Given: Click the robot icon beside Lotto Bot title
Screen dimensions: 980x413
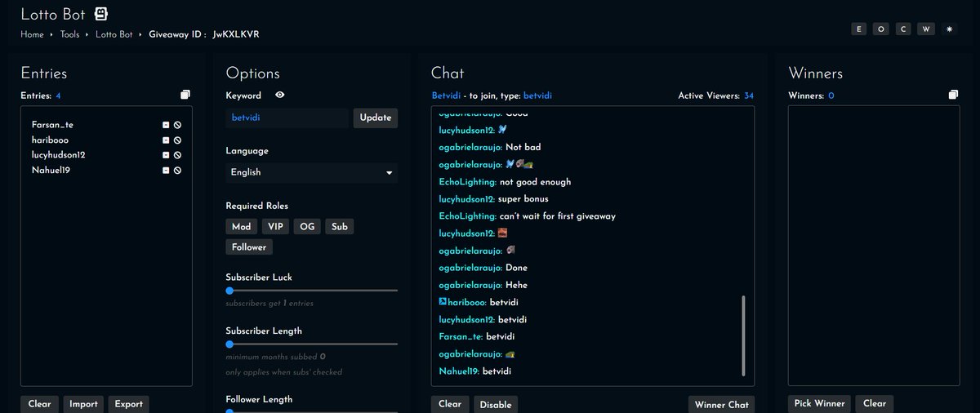Looking at the screenshot, I should pos(101,14).
